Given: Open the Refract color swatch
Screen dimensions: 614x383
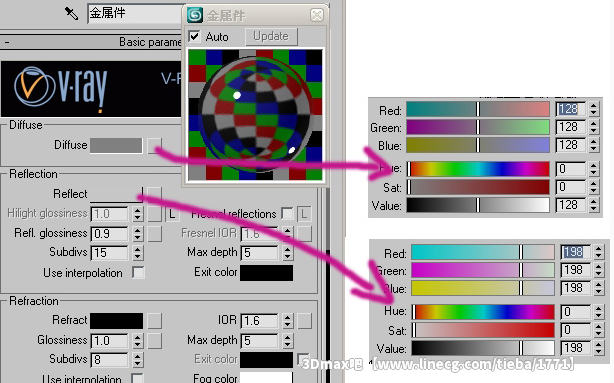Looking at the screenshot, I should (x=116, y=321).
